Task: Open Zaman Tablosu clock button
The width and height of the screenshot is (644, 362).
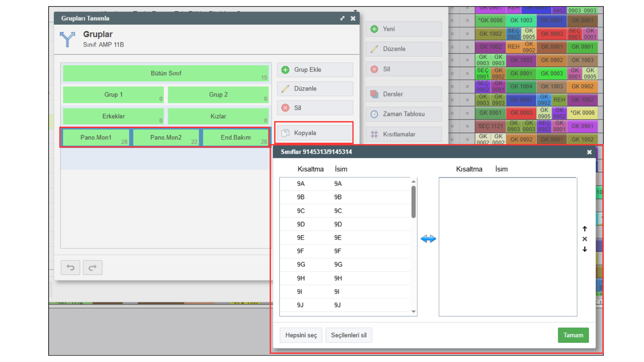Action: pos(404,114)
